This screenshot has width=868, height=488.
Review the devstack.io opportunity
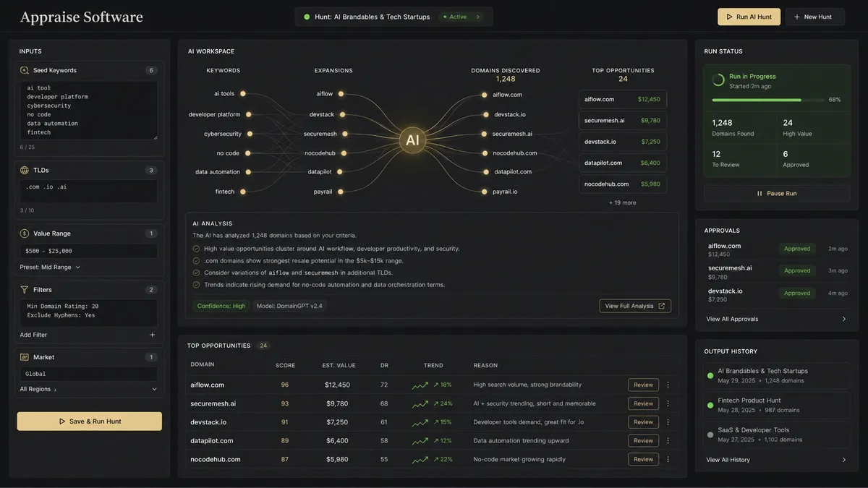click(643, 422)
